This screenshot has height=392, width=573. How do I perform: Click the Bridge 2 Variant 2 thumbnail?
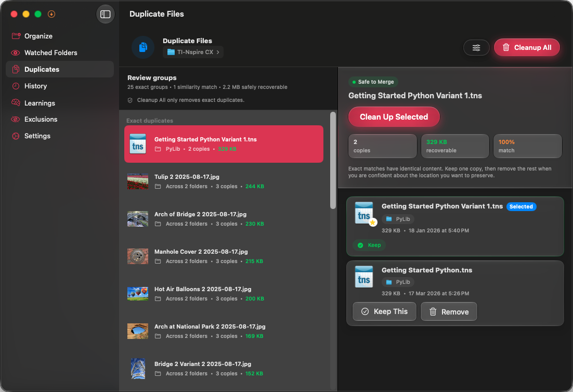pos(138,369)
